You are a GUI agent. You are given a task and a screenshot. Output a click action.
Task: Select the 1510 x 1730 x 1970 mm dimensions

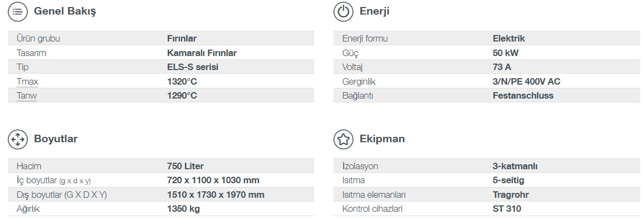(x=216, y=195)
